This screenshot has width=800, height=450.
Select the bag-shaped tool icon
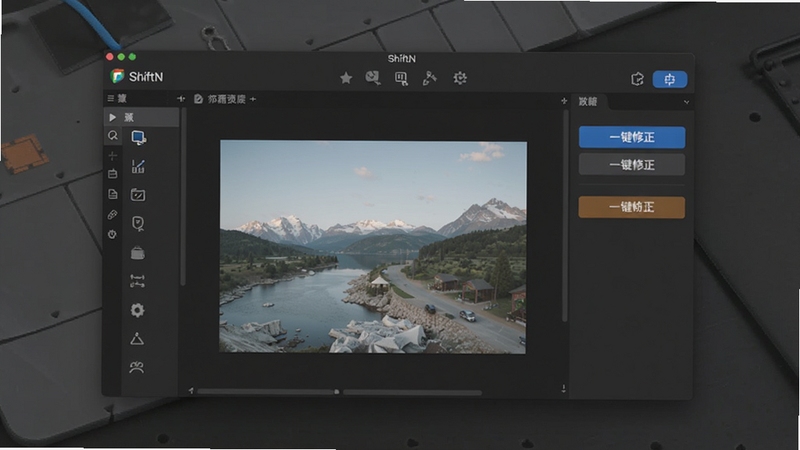pyautogui.click(x=138, y=253)
